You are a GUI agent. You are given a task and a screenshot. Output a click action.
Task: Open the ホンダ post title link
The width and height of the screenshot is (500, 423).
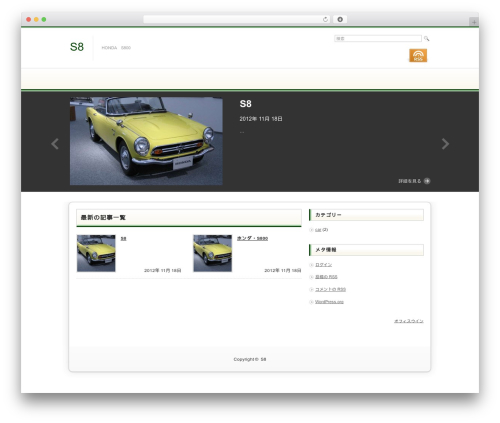click(x=252, y=238)
